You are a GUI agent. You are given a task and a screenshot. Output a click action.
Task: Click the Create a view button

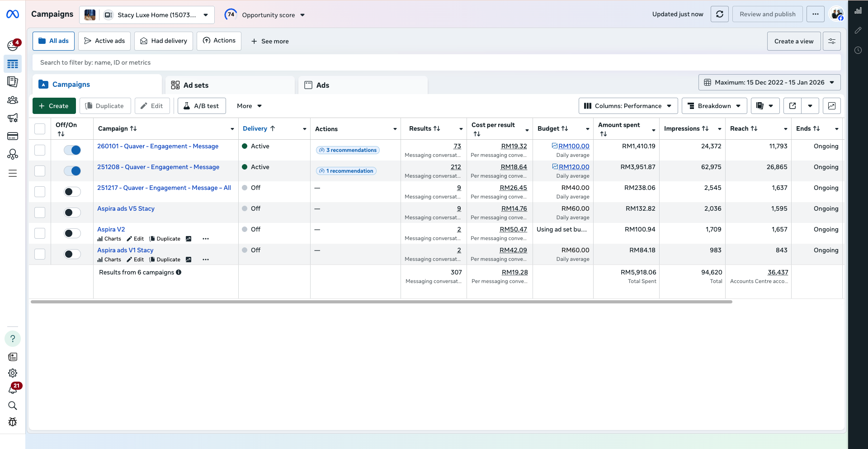[x=794, y=41]
